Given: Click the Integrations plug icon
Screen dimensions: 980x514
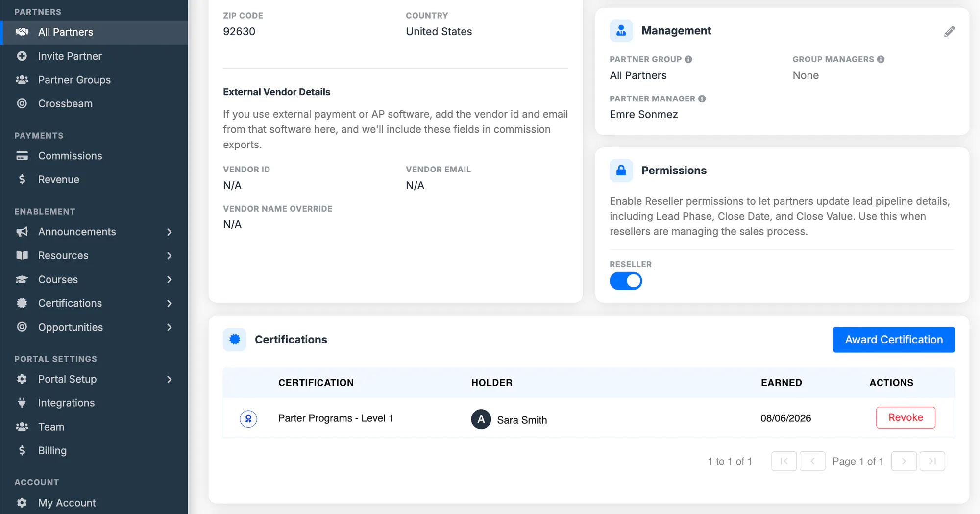Looking at the screenshot, I should point(22,403).
